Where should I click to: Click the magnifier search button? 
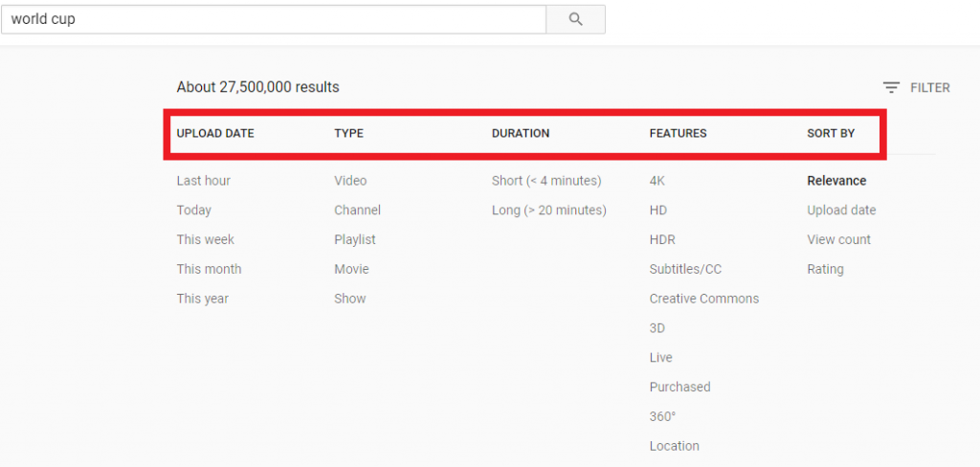point(575,19)
